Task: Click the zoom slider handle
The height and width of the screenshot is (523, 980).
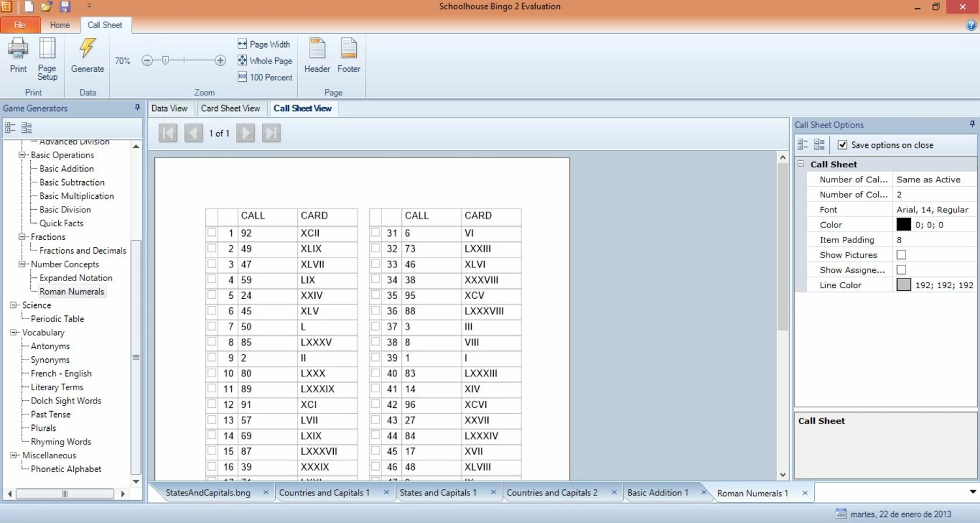Action: click(x=165, y=61)
